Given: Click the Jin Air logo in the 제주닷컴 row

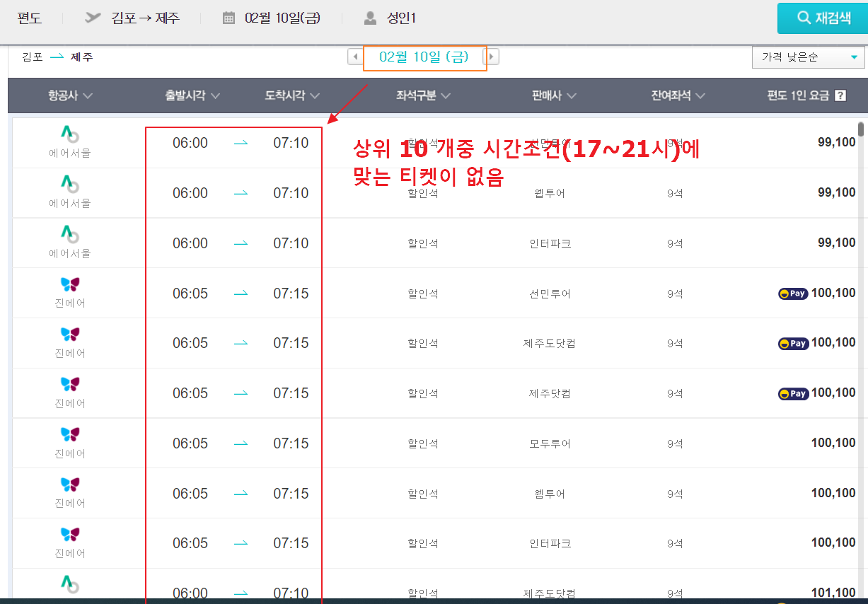Looking at the screenshot, I should tap(70, 385).
